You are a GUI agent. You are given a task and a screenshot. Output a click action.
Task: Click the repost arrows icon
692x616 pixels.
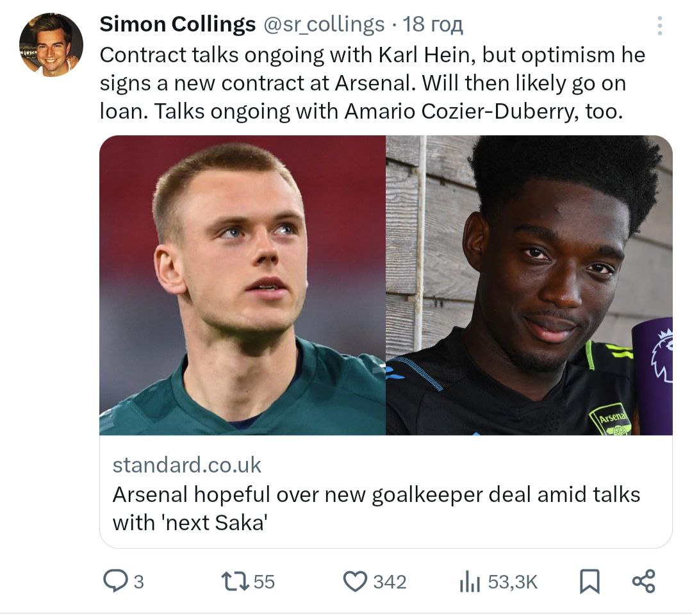235,581
